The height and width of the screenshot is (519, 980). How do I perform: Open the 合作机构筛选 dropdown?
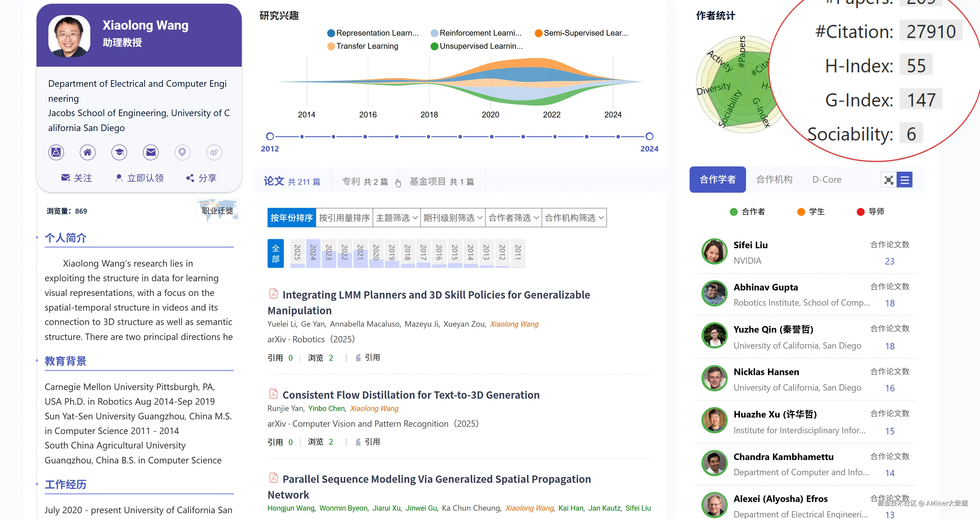(x=574, y=218)
